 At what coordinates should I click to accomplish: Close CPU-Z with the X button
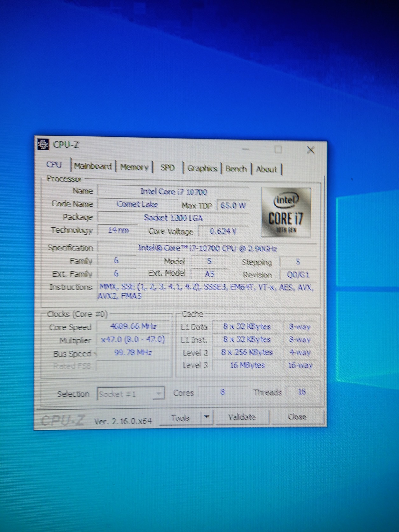click(311, 150)
